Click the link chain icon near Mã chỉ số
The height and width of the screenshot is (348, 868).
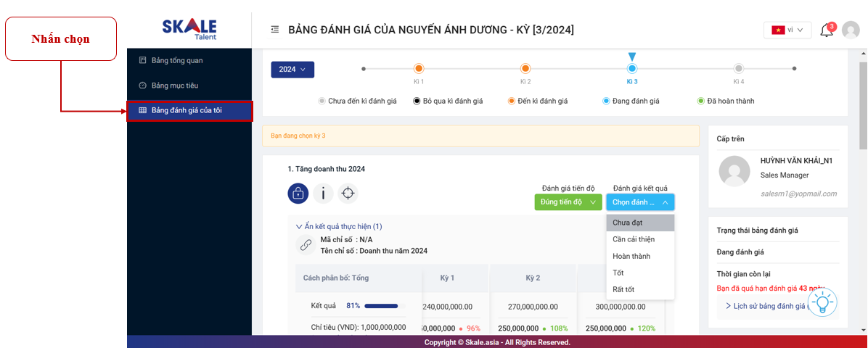click(305, 245)
